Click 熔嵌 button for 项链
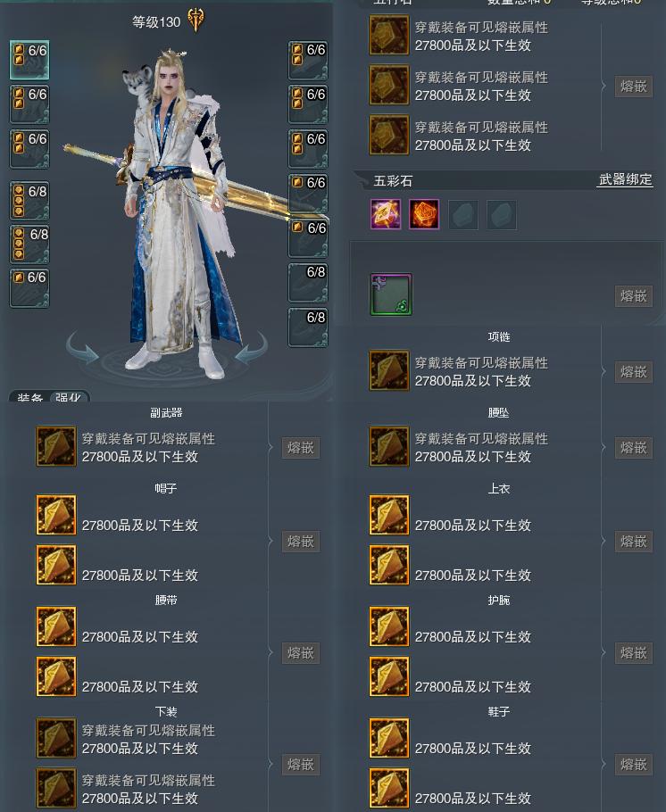 coord(633,372)
